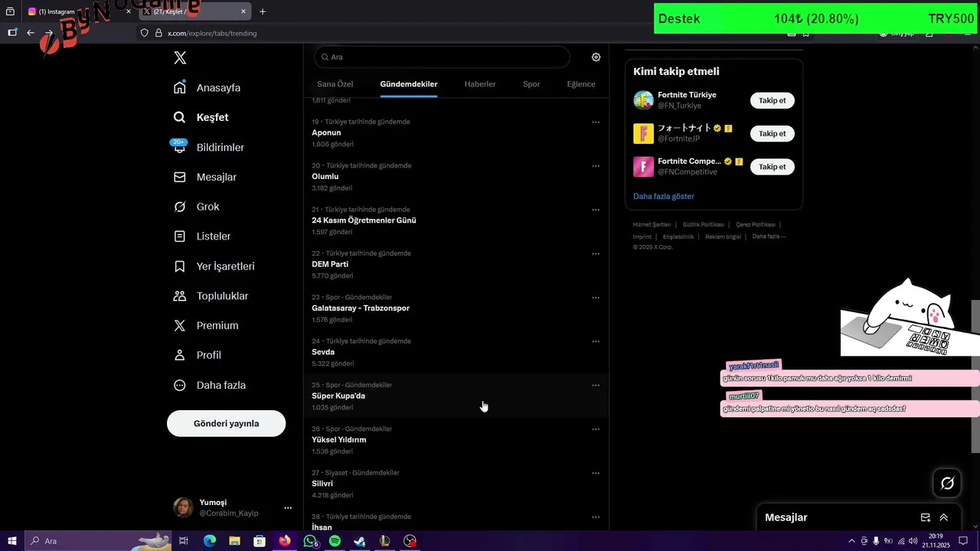
Task: Expand Daha fazla menu in sidebar
Action: 210,385
